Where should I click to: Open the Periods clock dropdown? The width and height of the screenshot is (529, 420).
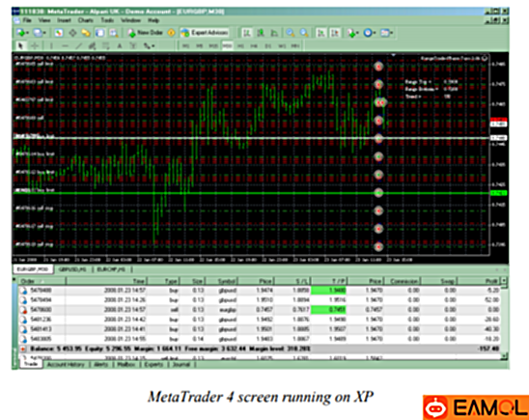370,33
